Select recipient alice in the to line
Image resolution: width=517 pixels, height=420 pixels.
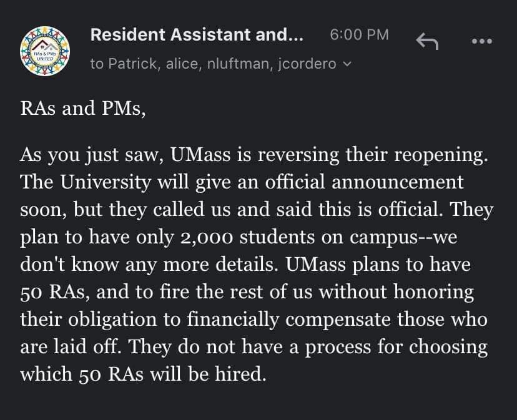(x=184, y=64)
